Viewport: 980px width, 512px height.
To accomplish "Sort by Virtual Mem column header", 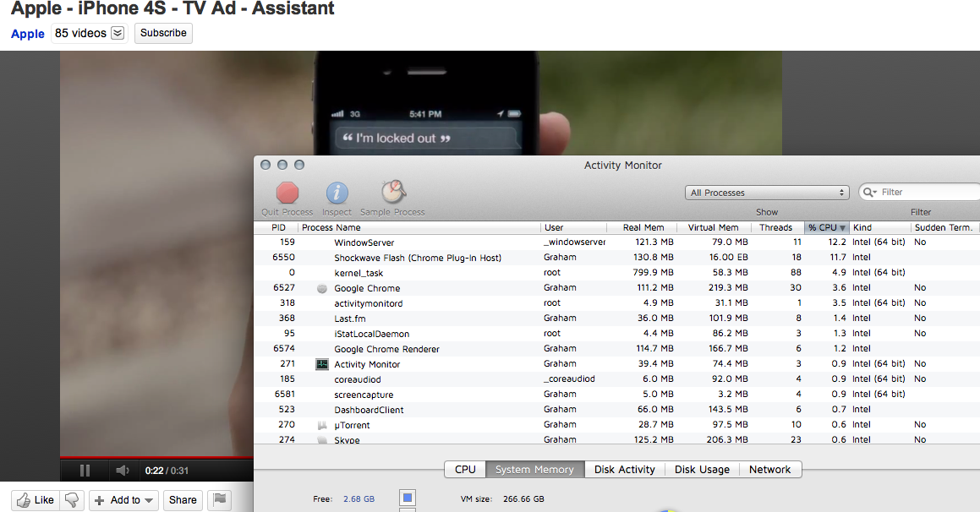I will click(x=713, y=227).
